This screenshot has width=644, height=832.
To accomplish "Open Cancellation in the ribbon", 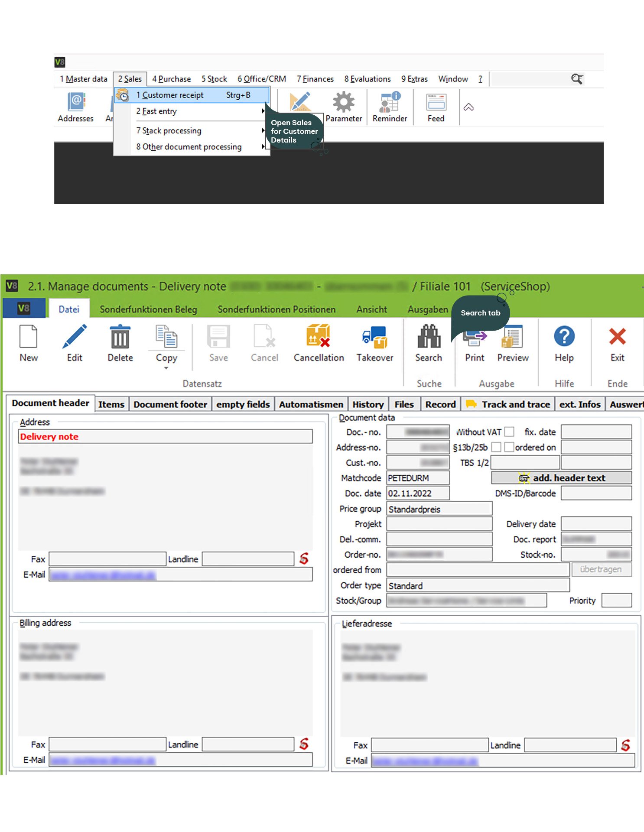I will (319, 337).
